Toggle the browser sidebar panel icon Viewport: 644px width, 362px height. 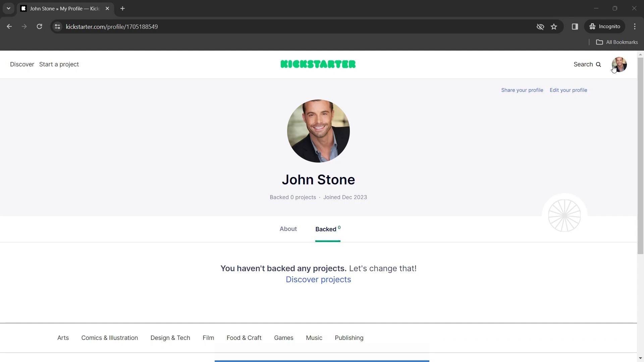575,26
